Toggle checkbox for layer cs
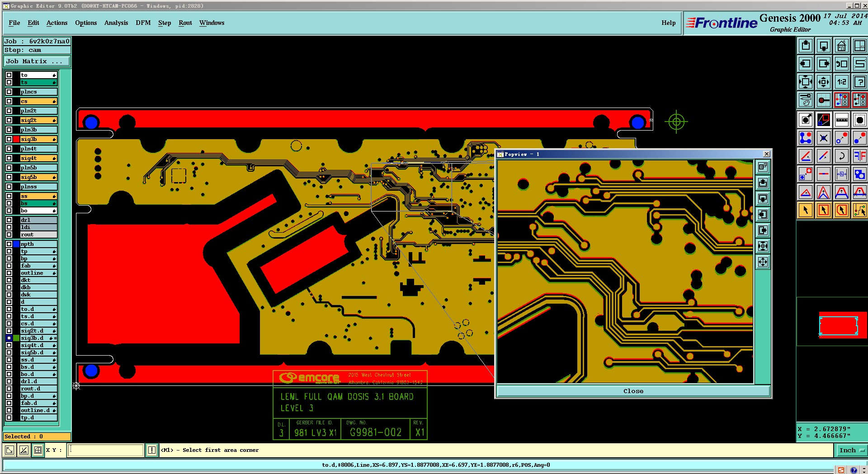Screen dimensions: 868x474 coord(9,101)
